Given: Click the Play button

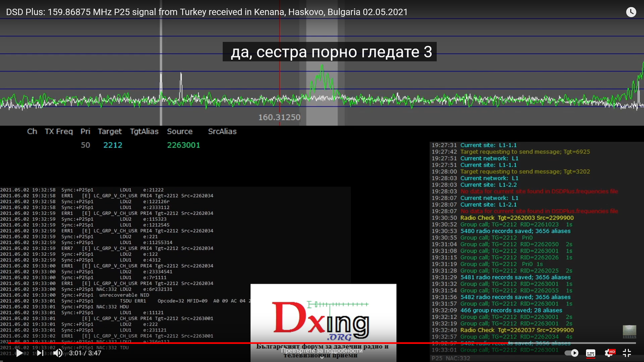Looking at the screenshot, I should coord(19,353).
